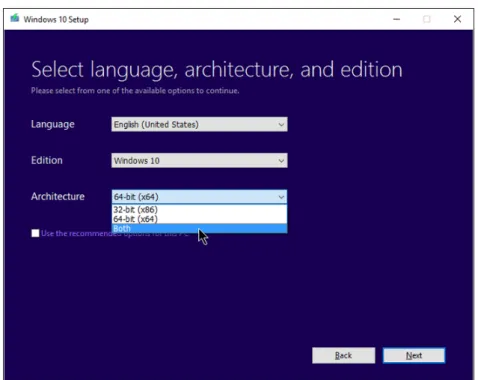Image resolution: width=478 pixels, height=380 pixels.
Task: Toggle Use the recommended options checkbox
Action: click(x=35, y=233)
